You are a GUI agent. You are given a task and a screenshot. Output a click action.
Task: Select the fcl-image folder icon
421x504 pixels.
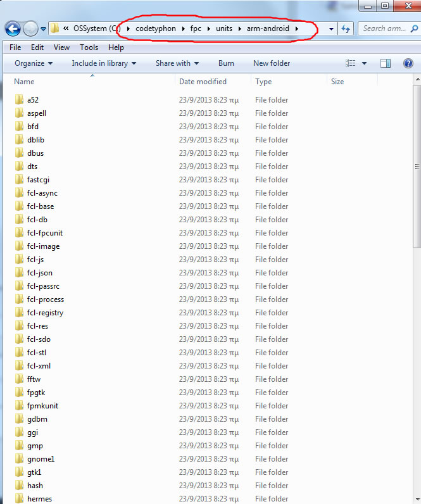[x=19, y=246]
